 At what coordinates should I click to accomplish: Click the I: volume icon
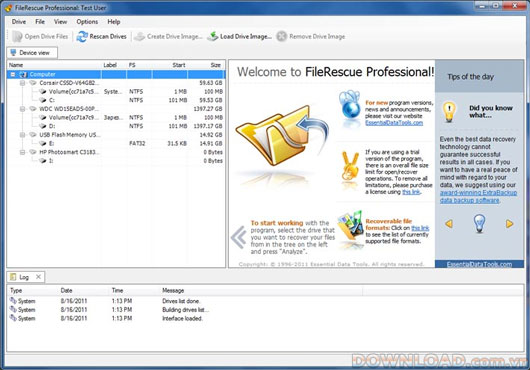pyautogui.click(x=43, y=161)
